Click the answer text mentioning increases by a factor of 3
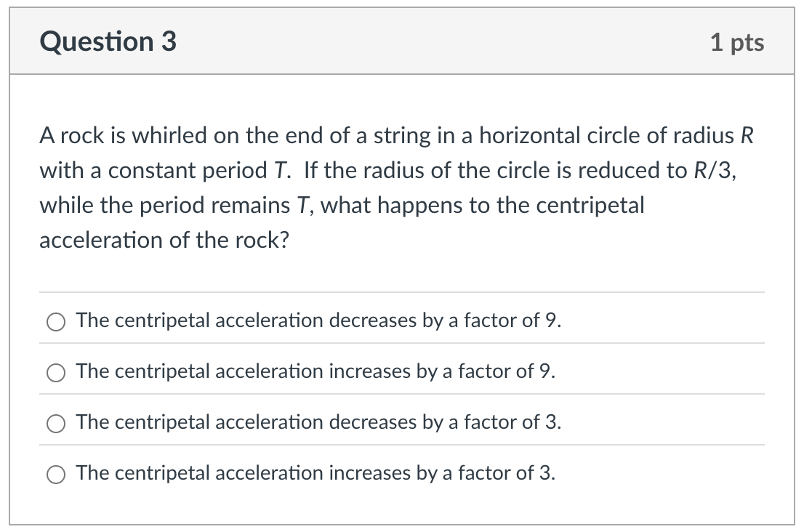The height and width of the screenshot is (532, 804). (x=316, y=473)
